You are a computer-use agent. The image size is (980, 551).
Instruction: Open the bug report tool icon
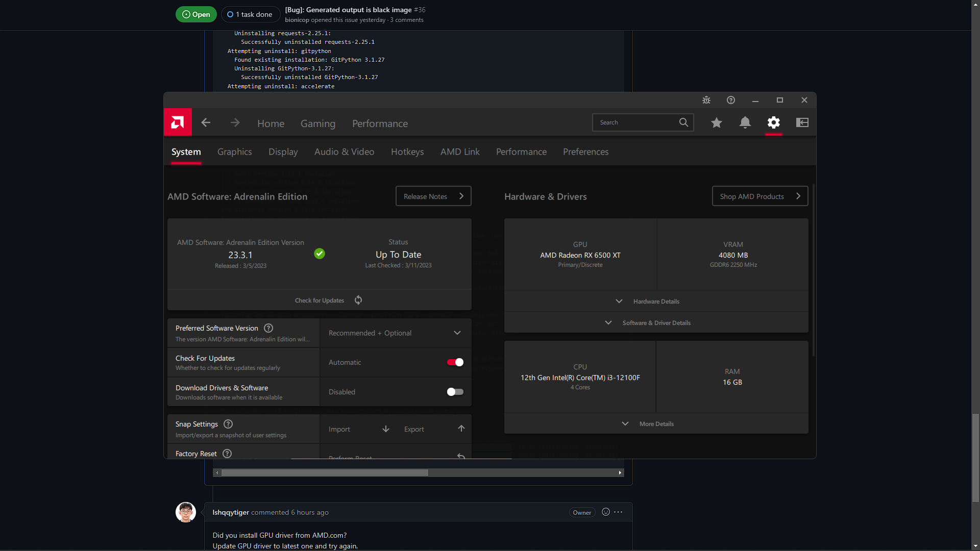click(706, 101)
